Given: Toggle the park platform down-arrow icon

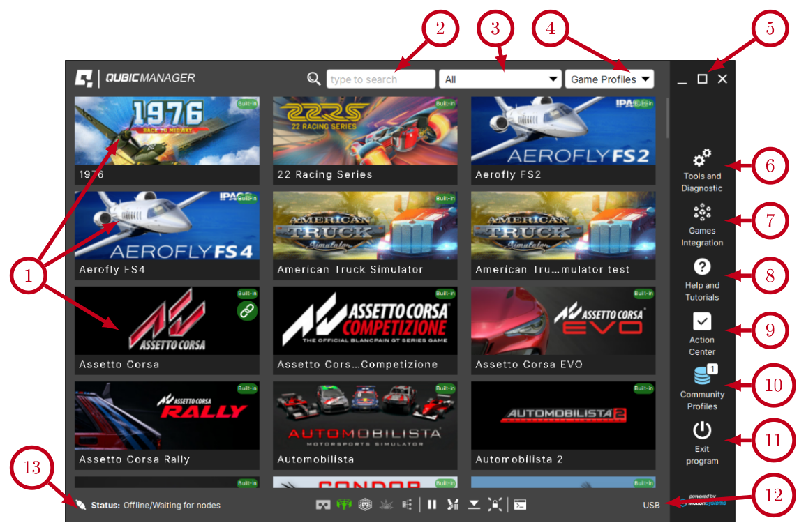Looking at the screenshot, I should [x=474, y=505].
